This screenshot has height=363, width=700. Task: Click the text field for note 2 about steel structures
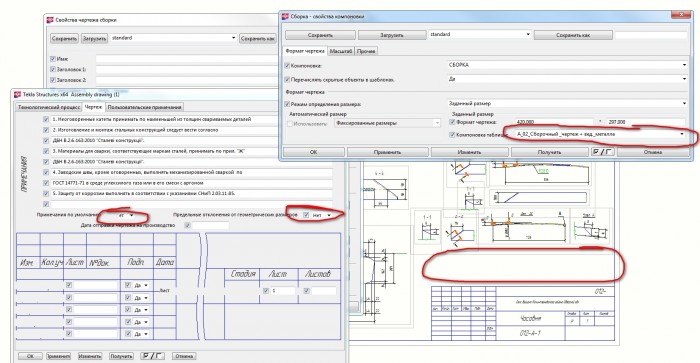click(x=192, y=130)
